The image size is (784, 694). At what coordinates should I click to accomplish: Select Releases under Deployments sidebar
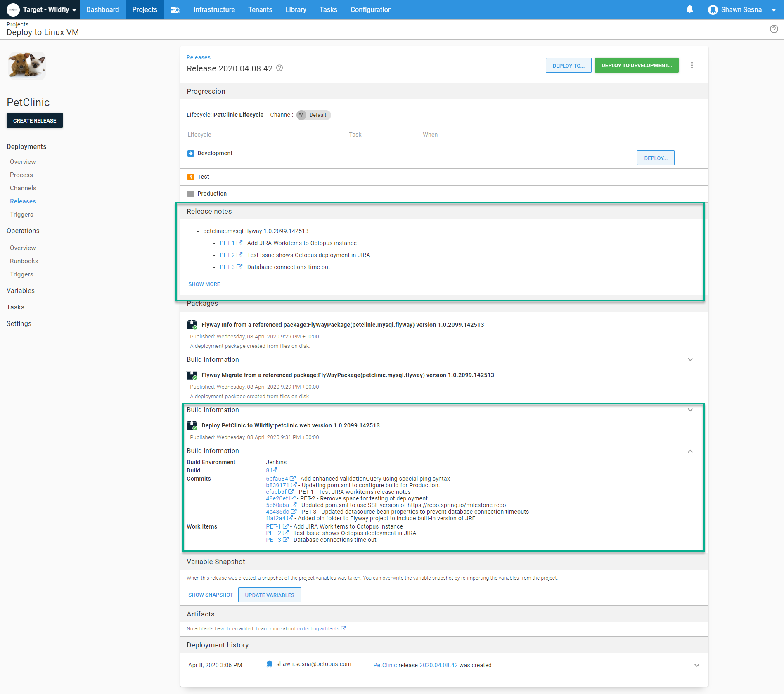pyautogui.click(x=23, y=201)
